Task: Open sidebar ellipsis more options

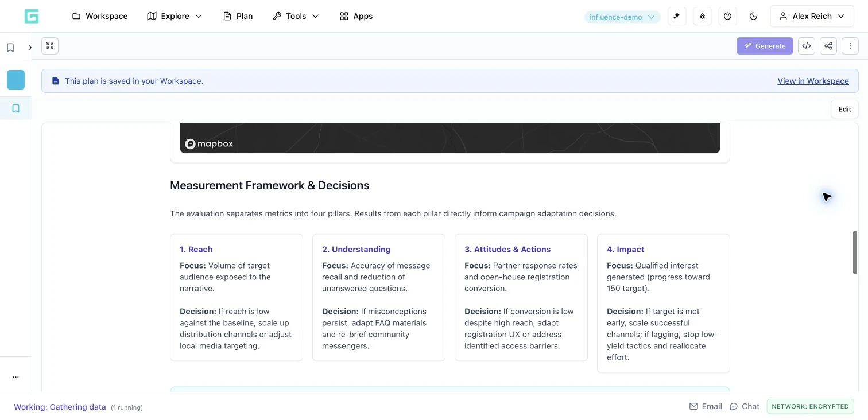Action: click(15, 376)
